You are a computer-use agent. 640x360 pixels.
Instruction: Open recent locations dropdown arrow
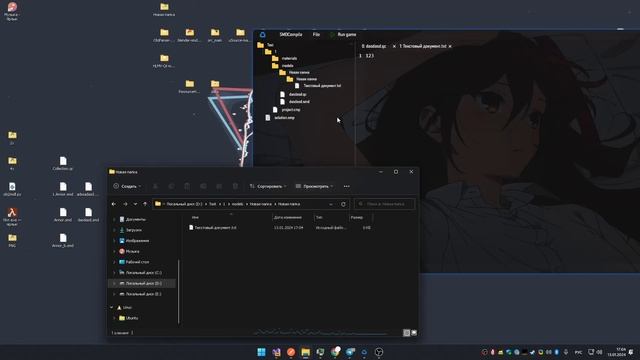135,204
